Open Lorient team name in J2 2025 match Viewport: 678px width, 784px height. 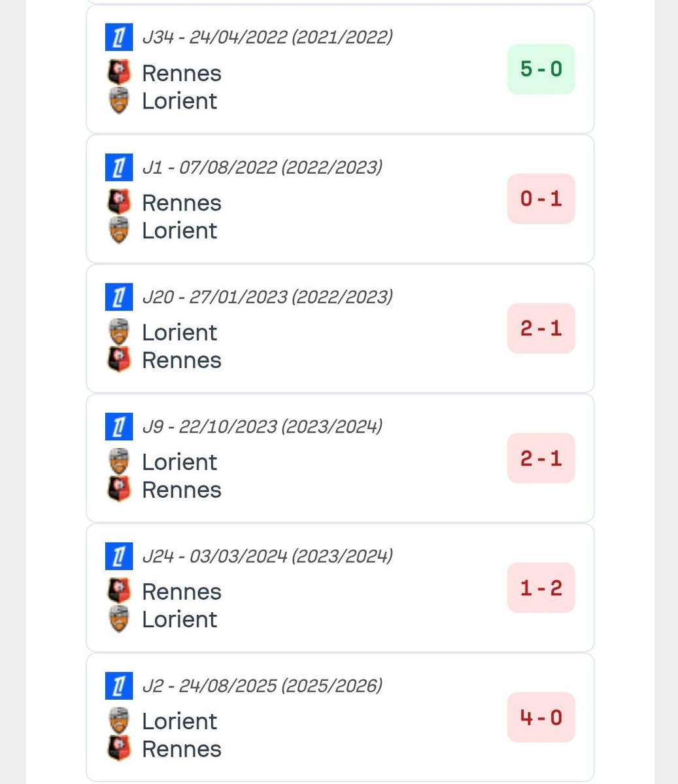point(180,721)
